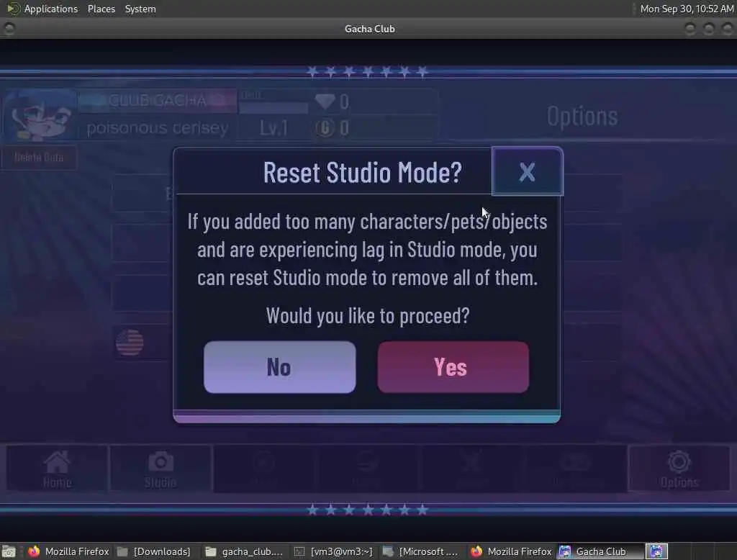Switch to the [vm3@vm3:~] terminal window
This screenshot has height=560, width=737.
(x=333, y=551)
